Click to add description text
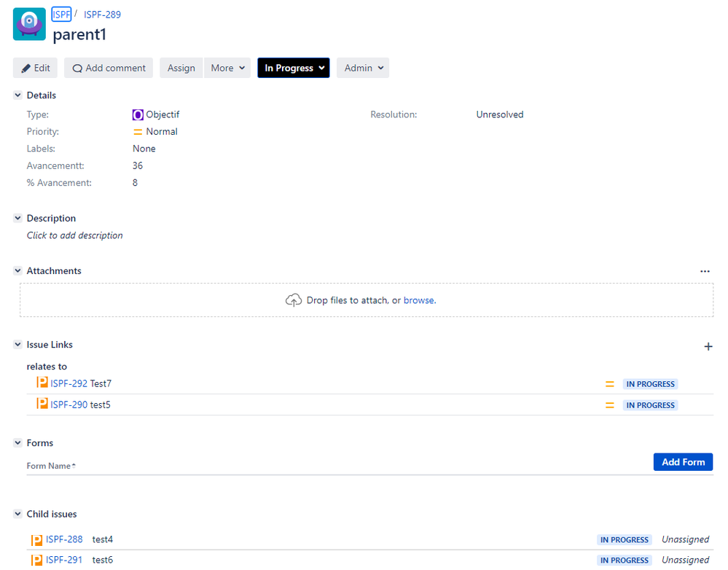728x570 pixels. [x=75, y=235]
